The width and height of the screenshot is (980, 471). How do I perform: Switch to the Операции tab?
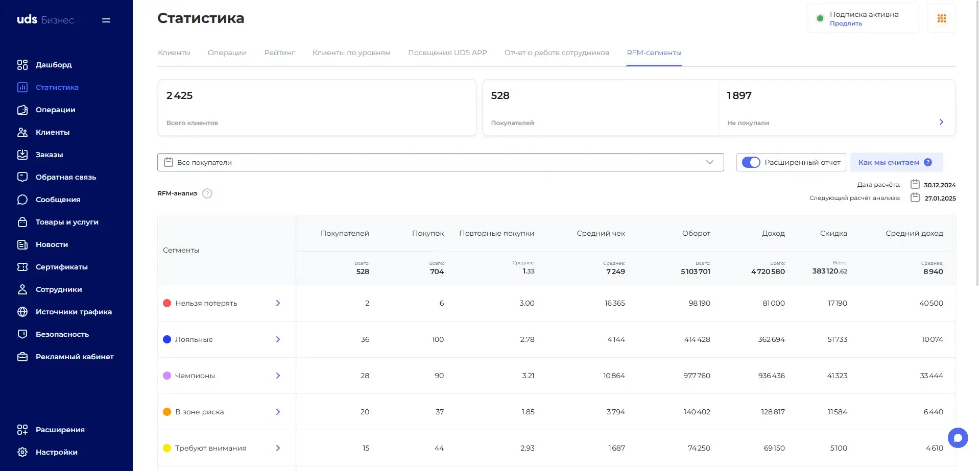click(x=227, y=53)
